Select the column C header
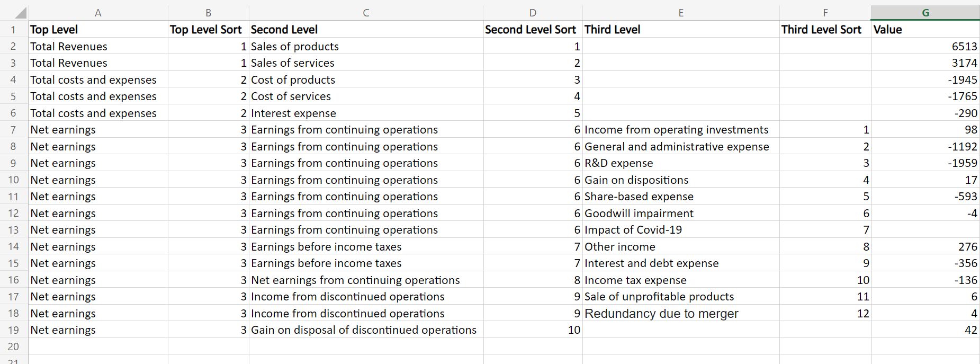Image resolution: width=980 pixels, height=364 pixels. (366, 13)
